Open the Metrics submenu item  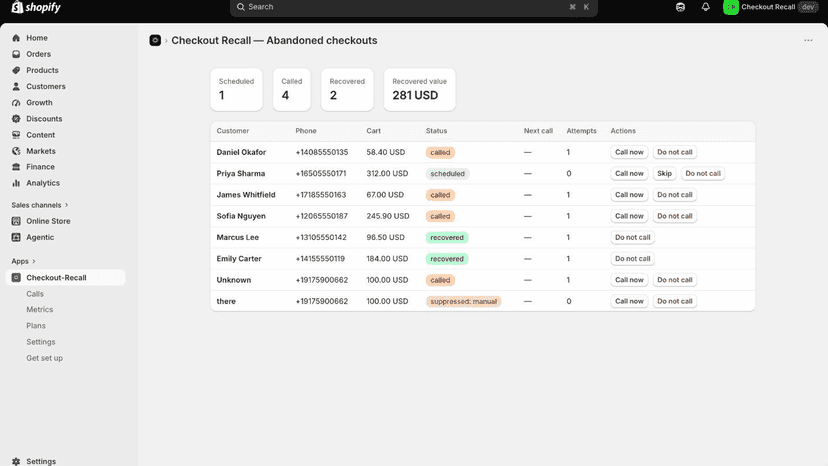pyautogui.click(x=40, y=310)
